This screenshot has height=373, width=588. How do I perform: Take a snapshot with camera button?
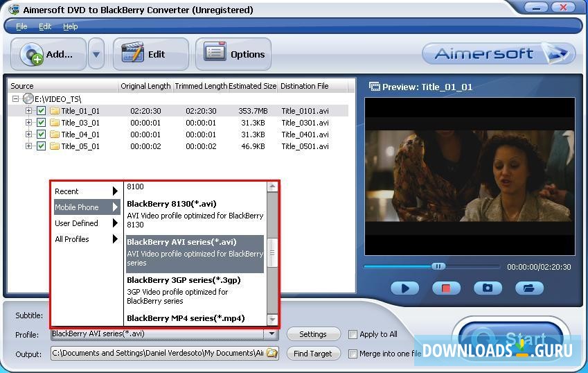(488, 288)
